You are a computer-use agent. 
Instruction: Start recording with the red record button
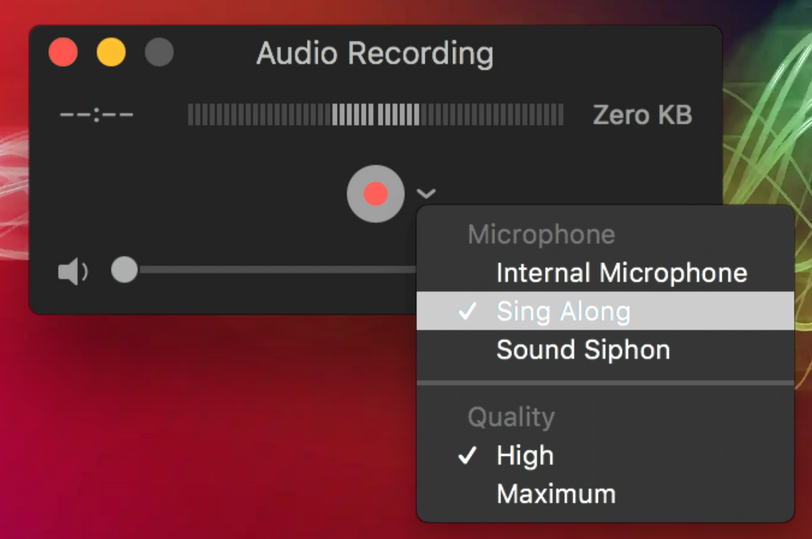pyautogui.click(x=375, y=194)
